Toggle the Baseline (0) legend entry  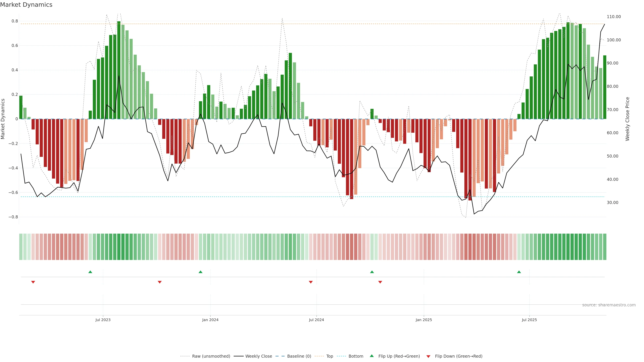pos(299,356)
